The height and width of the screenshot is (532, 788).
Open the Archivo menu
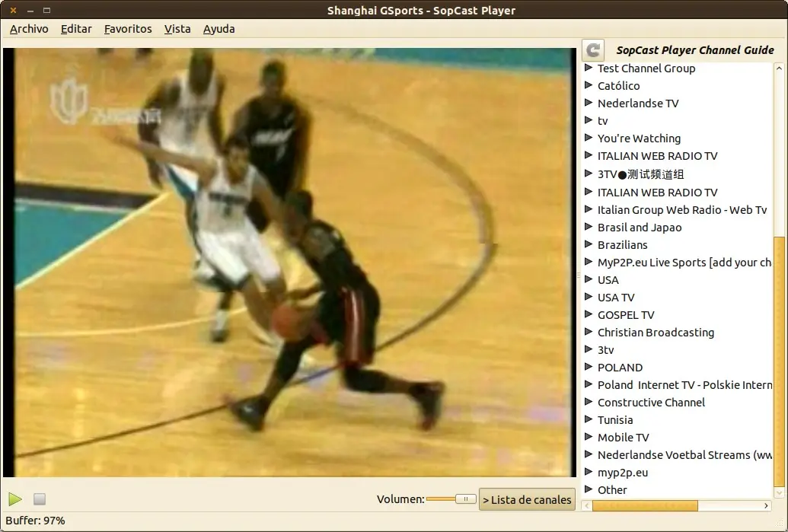pyautogui.click(x=29, y=29)
